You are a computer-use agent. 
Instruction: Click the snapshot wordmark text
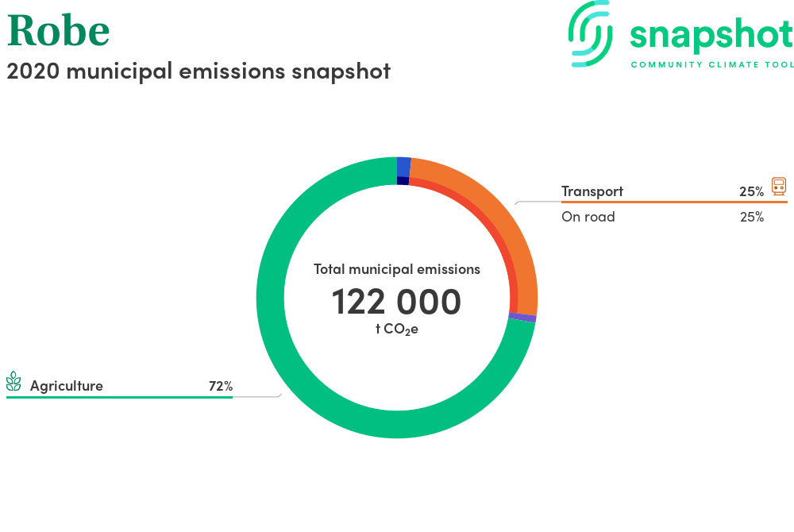[711, 36]
